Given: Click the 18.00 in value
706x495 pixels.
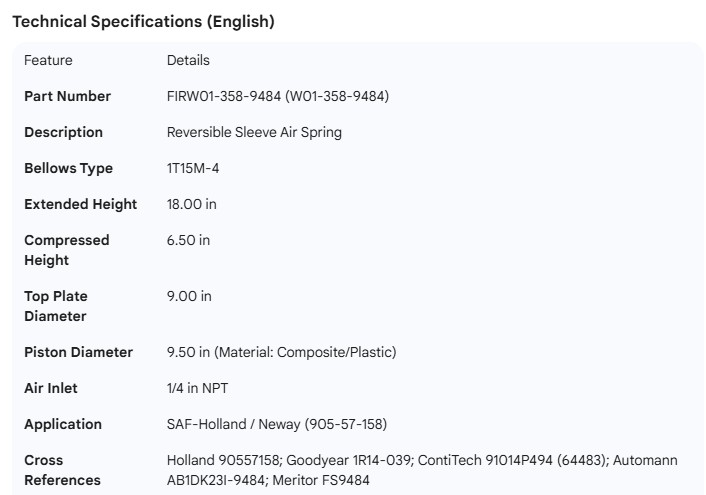Looking at the screenshot, I should pos(192,204).
